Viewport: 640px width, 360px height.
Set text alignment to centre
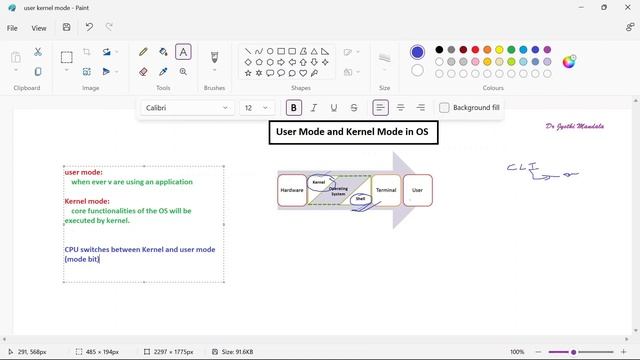400,108
